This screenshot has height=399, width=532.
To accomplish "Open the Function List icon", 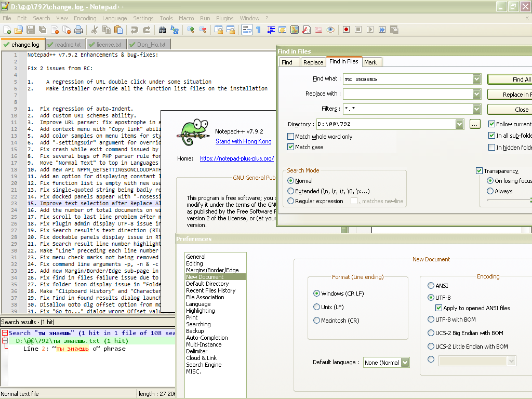I will tap(307, 30).
